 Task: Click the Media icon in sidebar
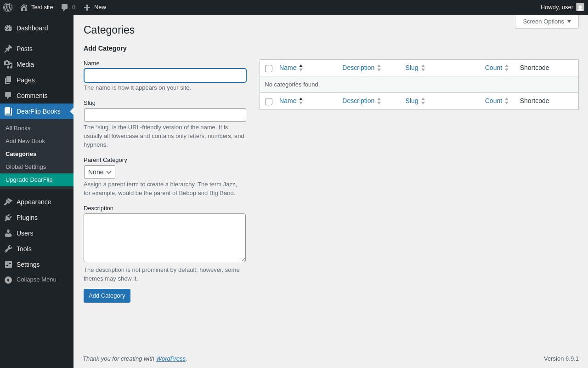coord(8,64)
